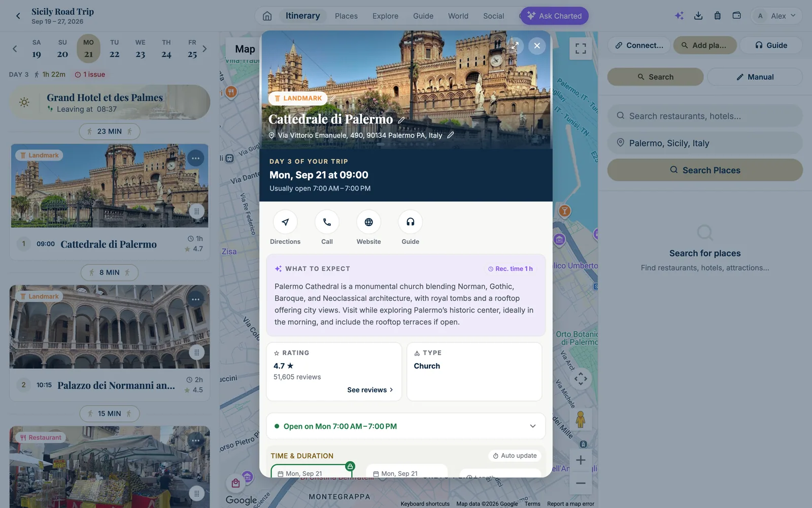Image resolution: width=812 pixels, height=508 pixels.
Task: Open the World tab
Action: pyautogui.click(x=458, y=16)
